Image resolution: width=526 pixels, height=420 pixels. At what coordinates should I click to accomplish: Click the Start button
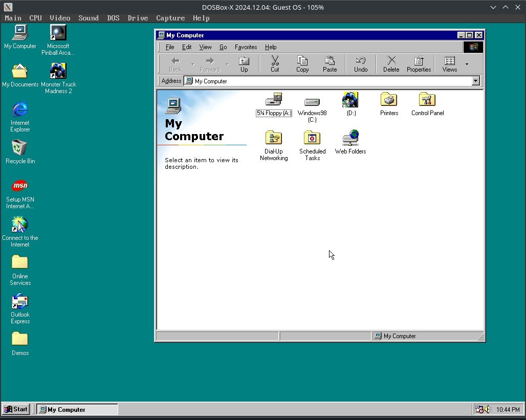pos(15,409)
